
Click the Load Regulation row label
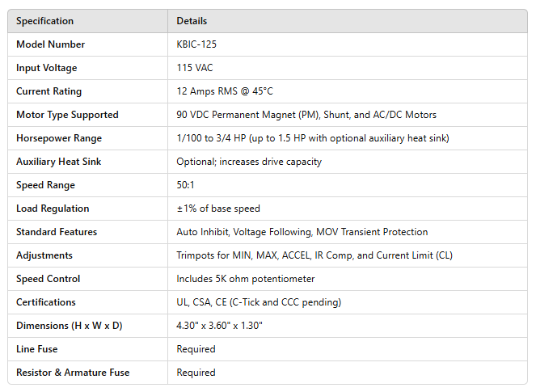click(53, 209)
